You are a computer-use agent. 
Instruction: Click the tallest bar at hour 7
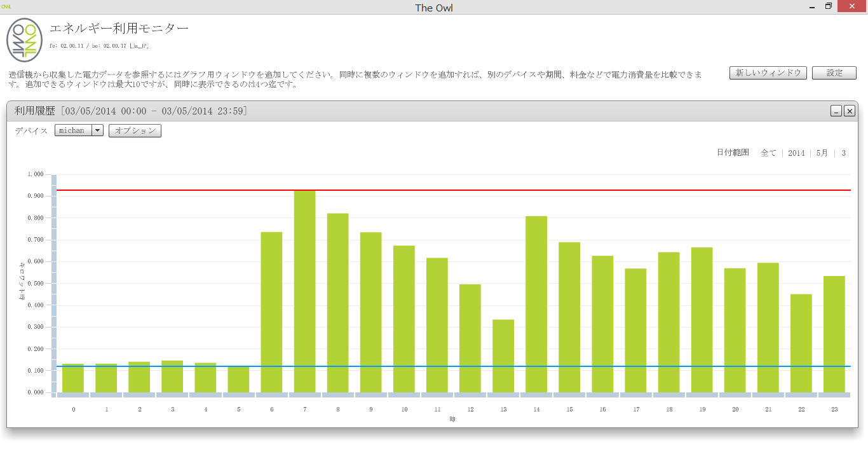click(x=305, y=293)
